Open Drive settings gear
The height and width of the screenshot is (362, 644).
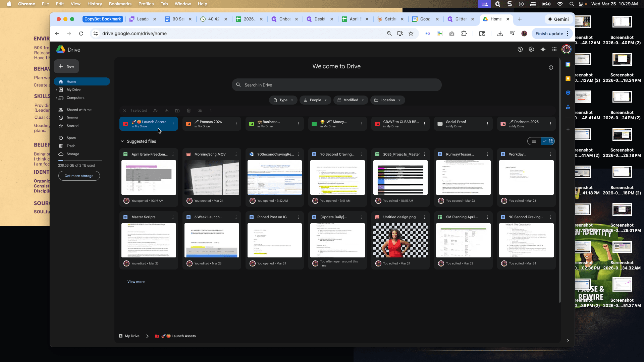click(531, 49)
